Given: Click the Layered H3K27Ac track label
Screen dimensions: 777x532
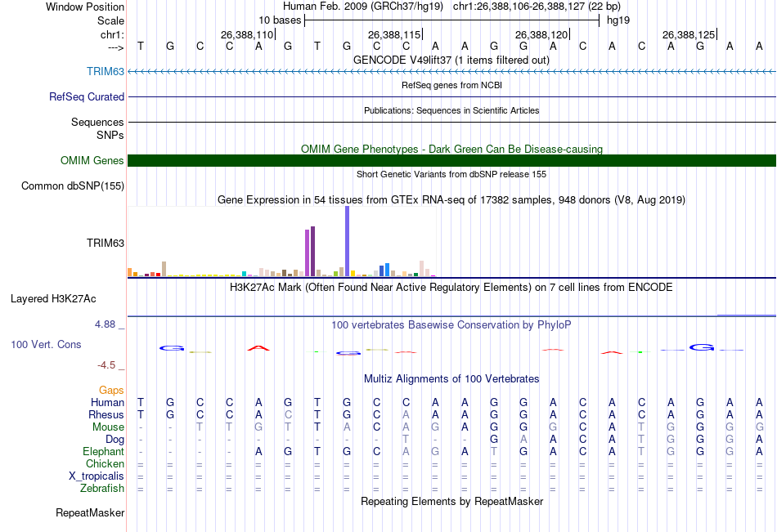Looking at the screenshot, I should point(53,299).
